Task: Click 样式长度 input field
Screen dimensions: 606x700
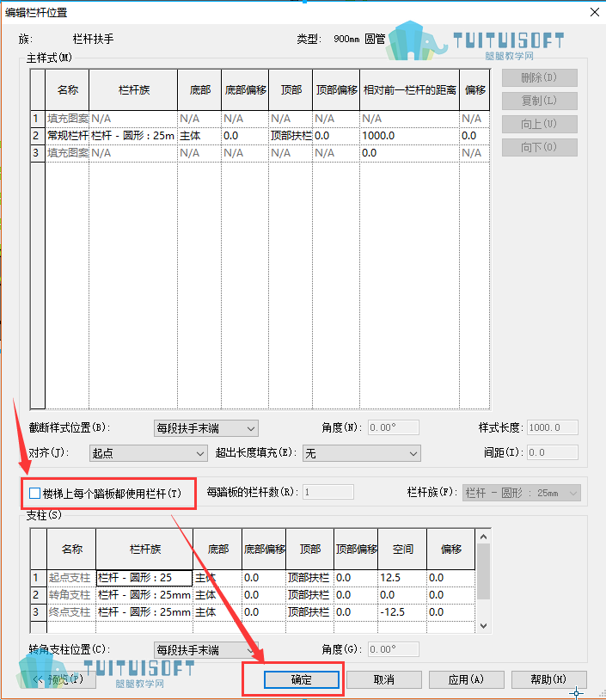Action: point(553,427)
